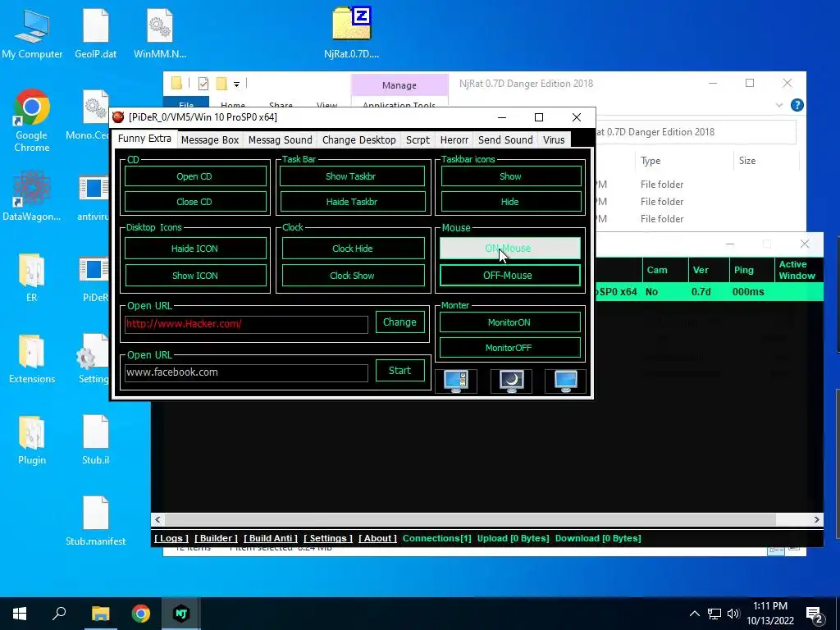The image size is (840, 630).
Task: Click the Haide Taskbr button
Action: coord(352,202)
